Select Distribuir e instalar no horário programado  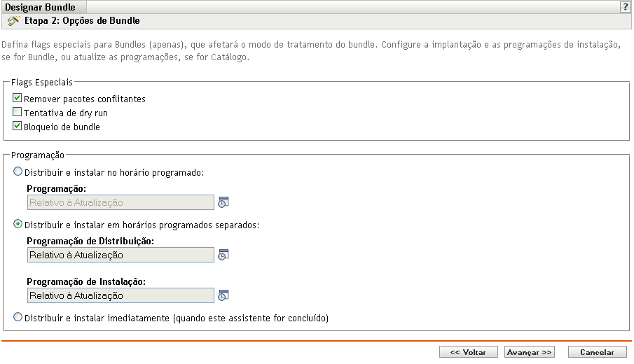click(18, 171)
